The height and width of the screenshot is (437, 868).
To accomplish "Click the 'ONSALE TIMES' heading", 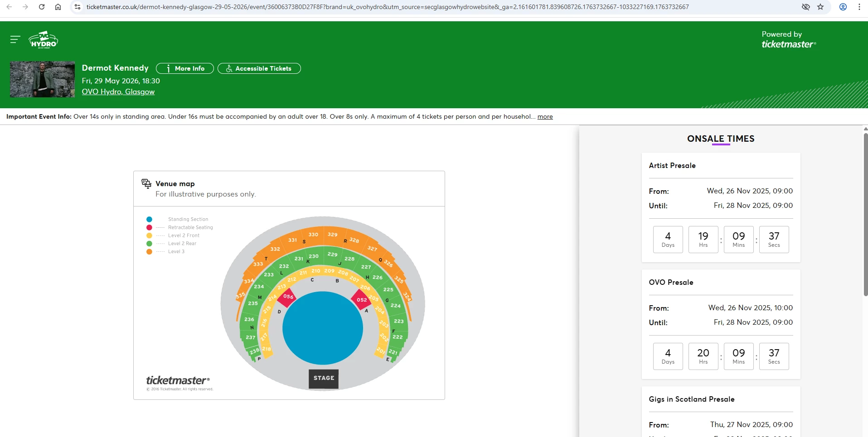I will point(721,139).
